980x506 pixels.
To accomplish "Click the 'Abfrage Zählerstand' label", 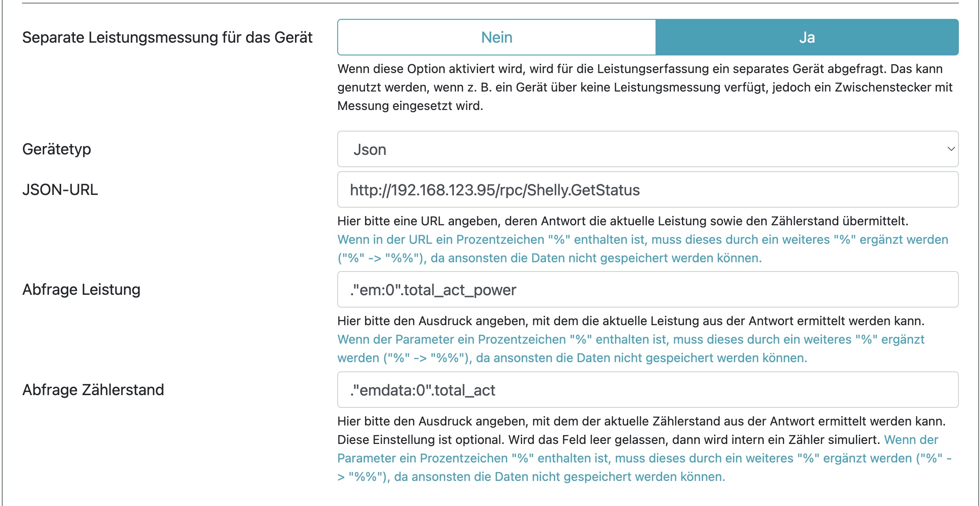I will click(x=93, y=390).
